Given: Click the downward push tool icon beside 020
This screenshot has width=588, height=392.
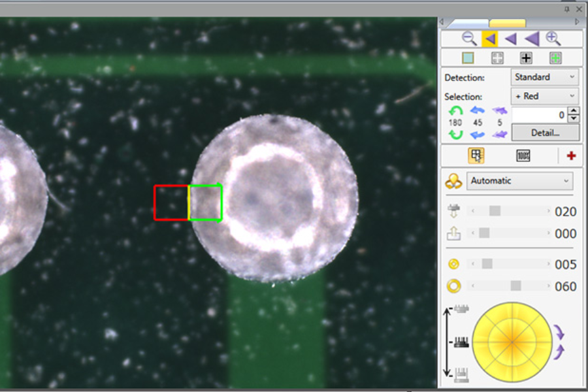Looking at the screenshot, I should click(x=454, y=211).
